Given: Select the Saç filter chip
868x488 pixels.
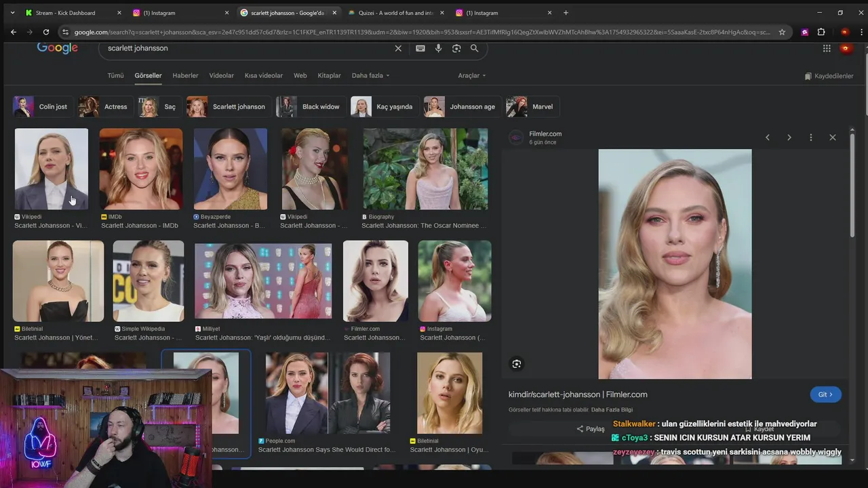Looking at the screenshot, I should (159, 106).
